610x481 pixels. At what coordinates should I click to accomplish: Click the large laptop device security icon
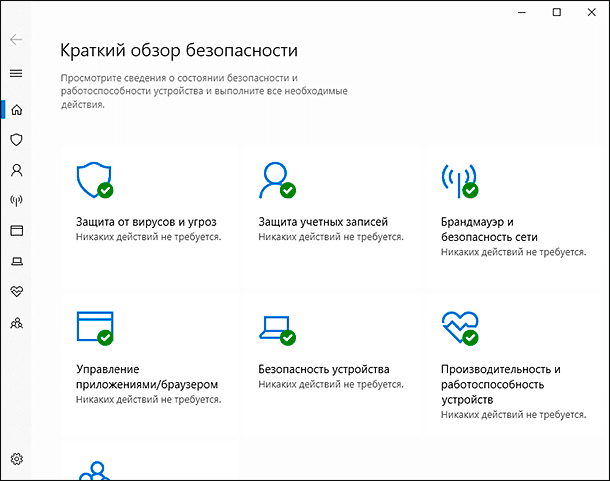point(277,330)
